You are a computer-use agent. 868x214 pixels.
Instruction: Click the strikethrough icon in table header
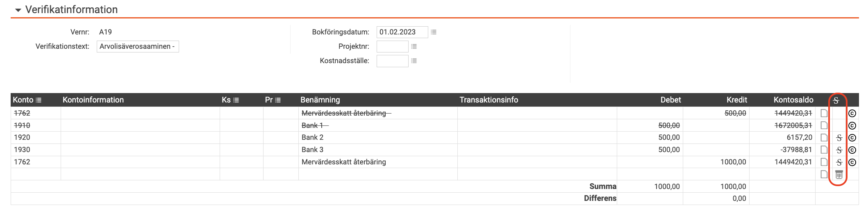pyautogui.click(x=836, y=100)
